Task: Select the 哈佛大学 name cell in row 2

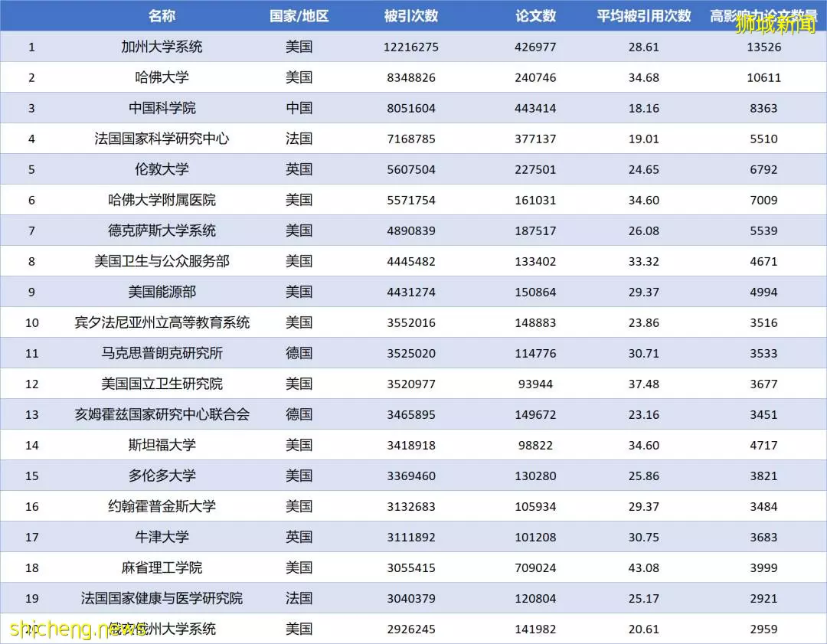Action: click(162, 77)
